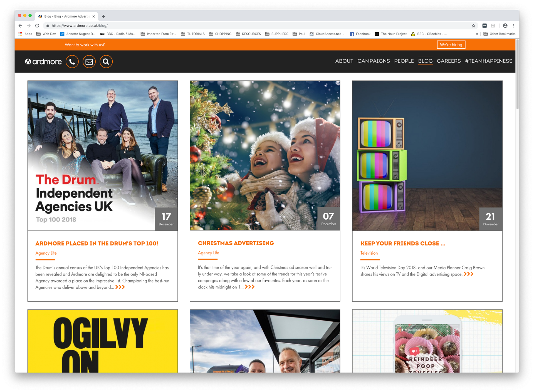The height and width of the screenshot is (392, 534).
Task: Open the yellow OGILVY ON thumbnail
Action: tap(103, 341)
